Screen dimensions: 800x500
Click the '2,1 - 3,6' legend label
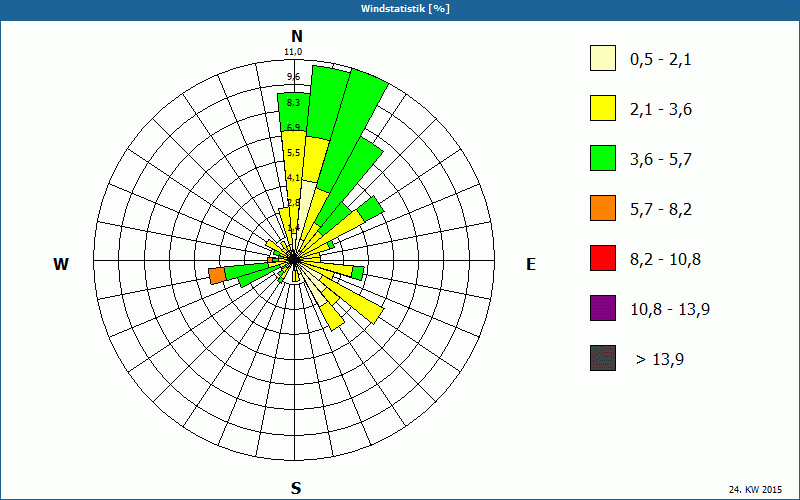point(661,110)
